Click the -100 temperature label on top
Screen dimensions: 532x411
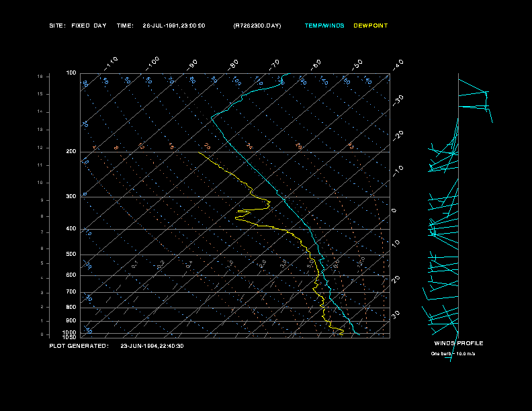pyautogui.click(x=152, y=63)
